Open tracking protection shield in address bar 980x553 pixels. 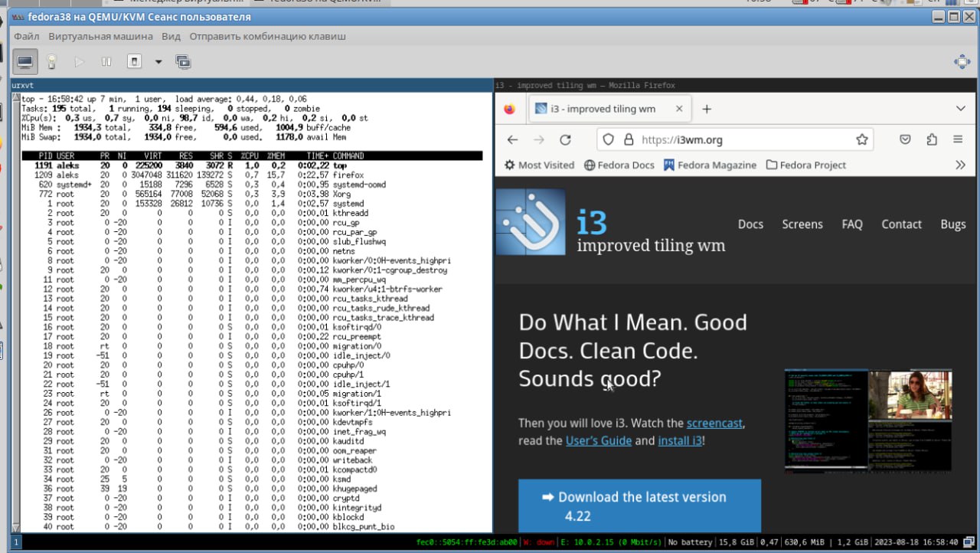tap(609, 139)
